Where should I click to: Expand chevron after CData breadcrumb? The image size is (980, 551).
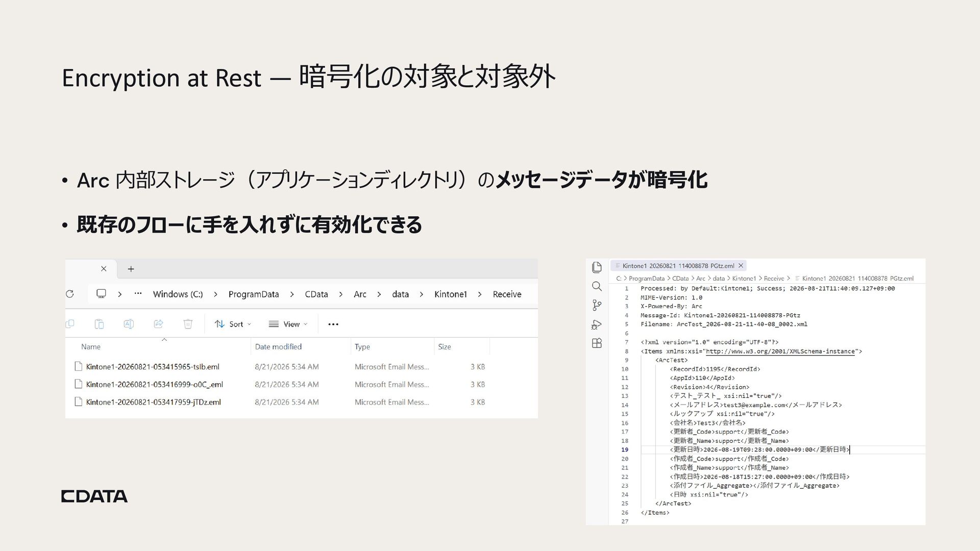click(340, 294)
